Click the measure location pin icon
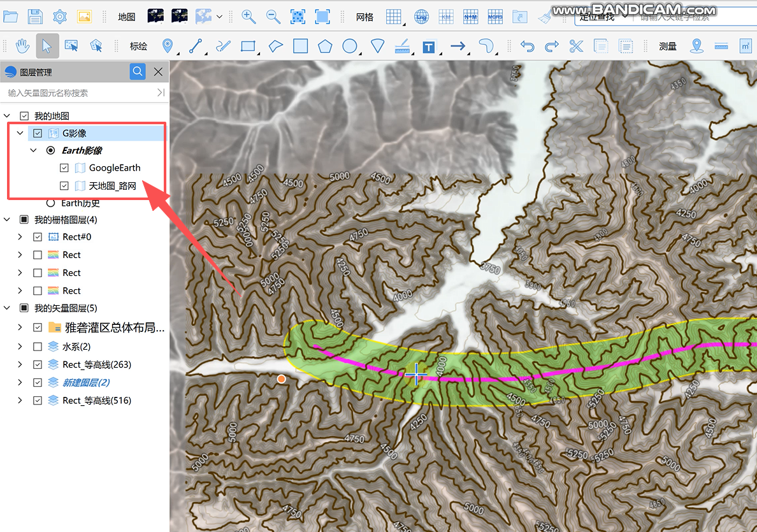 tap(696, 47)
